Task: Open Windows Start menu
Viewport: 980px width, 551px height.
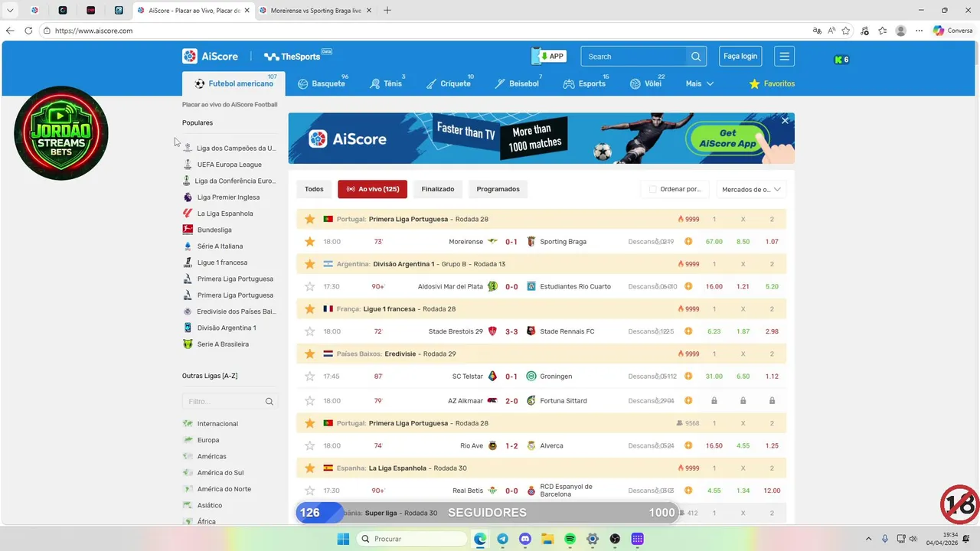Action: [343, 539]
